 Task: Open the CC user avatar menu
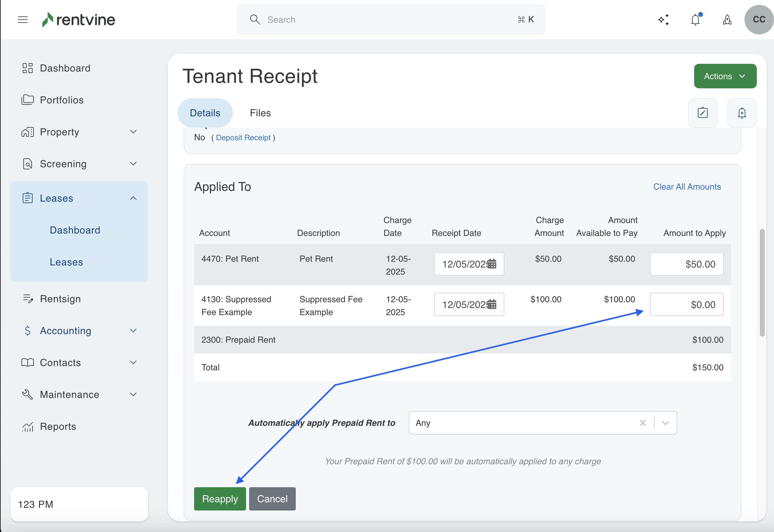point(759,20)
